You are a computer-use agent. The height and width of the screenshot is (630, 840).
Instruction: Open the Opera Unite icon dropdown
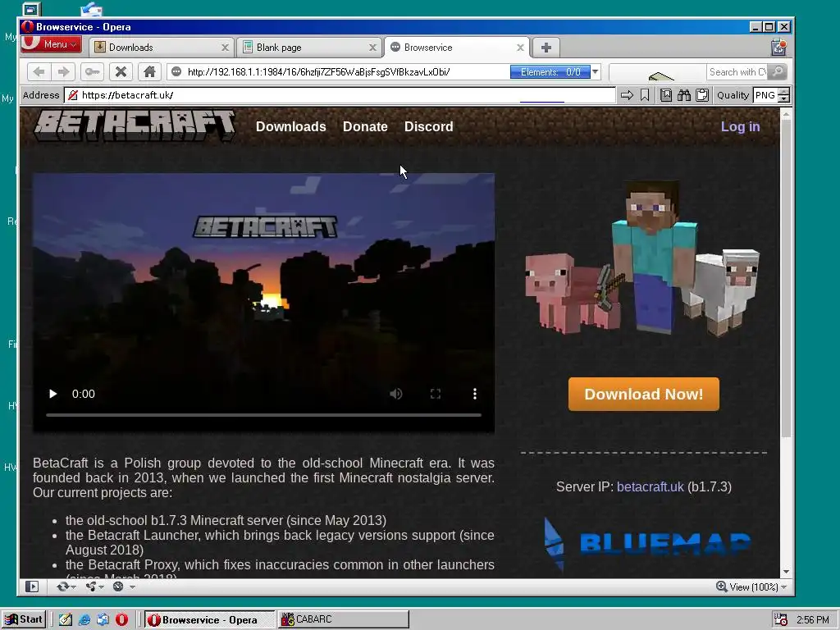[x=95, y=587]
